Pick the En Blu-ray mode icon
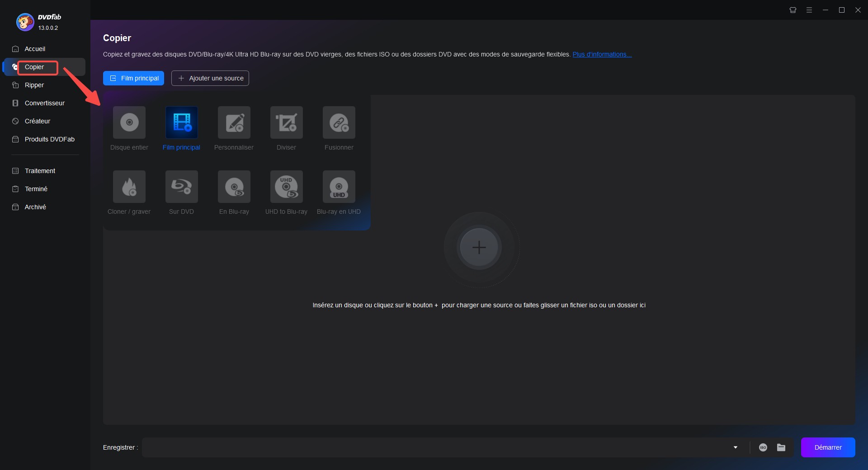 (234, 187)
